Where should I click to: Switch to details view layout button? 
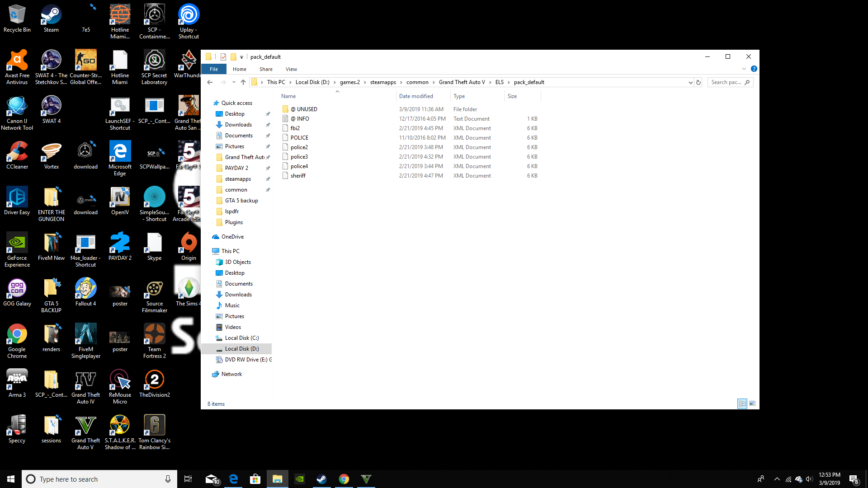click(742, 404)
